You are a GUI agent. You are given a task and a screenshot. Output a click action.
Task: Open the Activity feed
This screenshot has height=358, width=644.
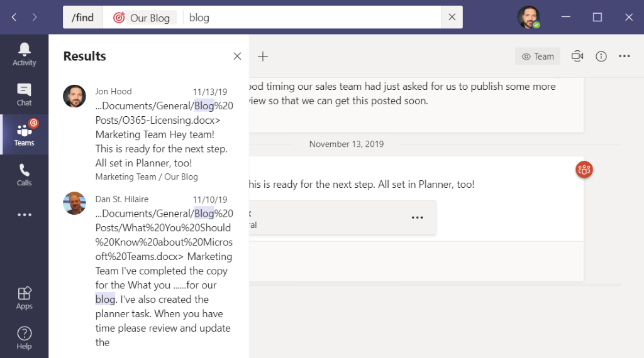point(25,55)
